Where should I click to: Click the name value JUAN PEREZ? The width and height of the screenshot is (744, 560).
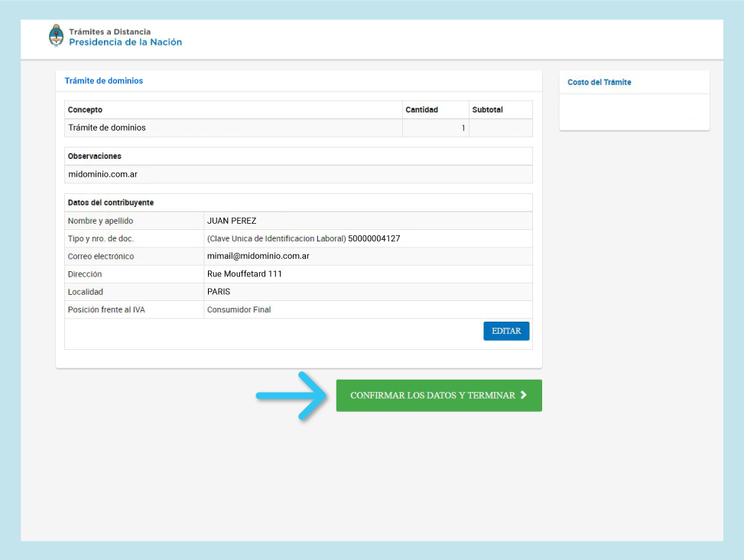(232, 221)
